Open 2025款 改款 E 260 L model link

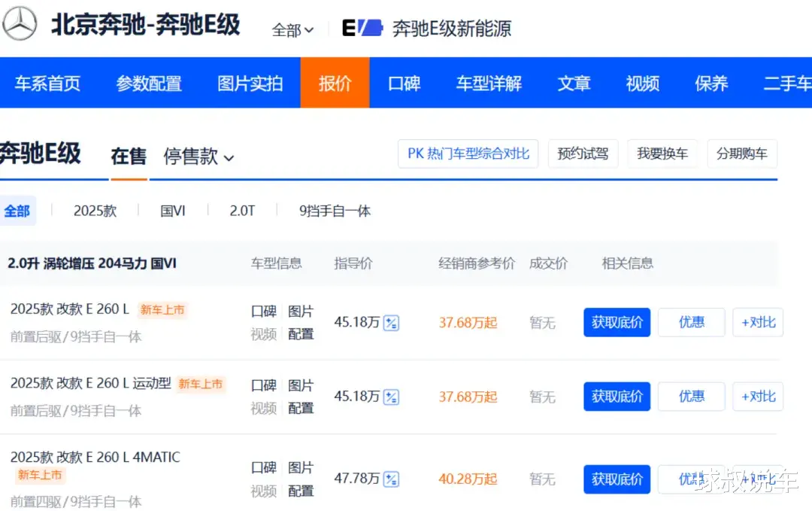tap(70, 309)
